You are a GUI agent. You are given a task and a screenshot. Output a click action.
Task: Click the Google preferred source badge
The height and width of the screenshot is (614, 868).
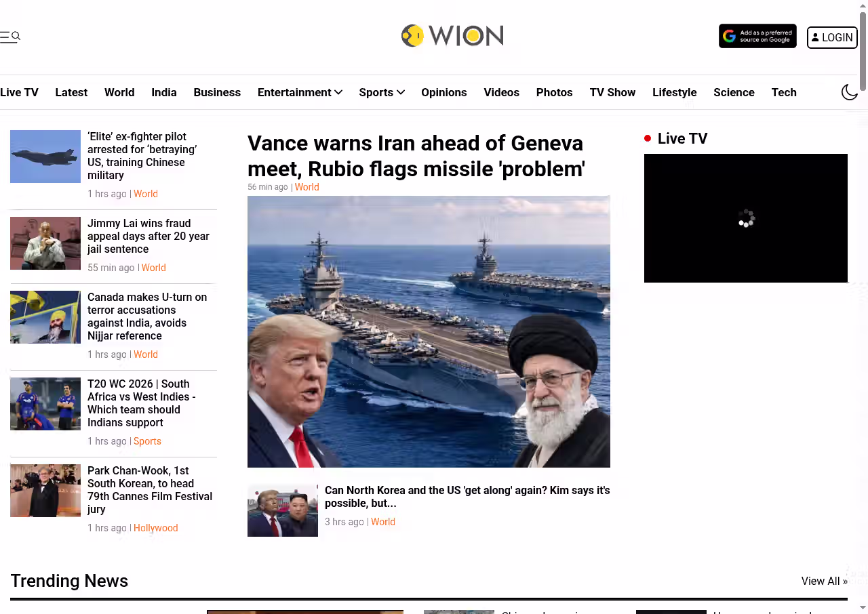coord(757,37)
